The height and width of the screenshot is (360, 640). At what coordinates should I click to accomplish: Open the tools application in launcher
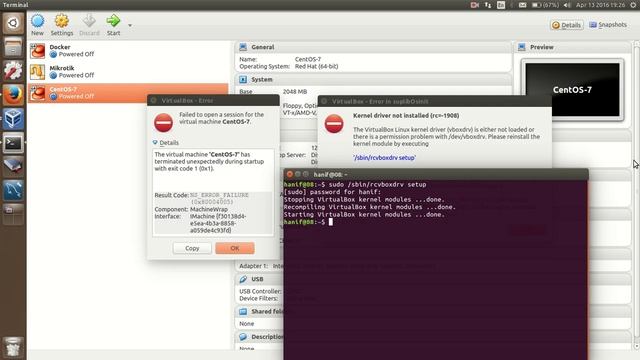13,71
